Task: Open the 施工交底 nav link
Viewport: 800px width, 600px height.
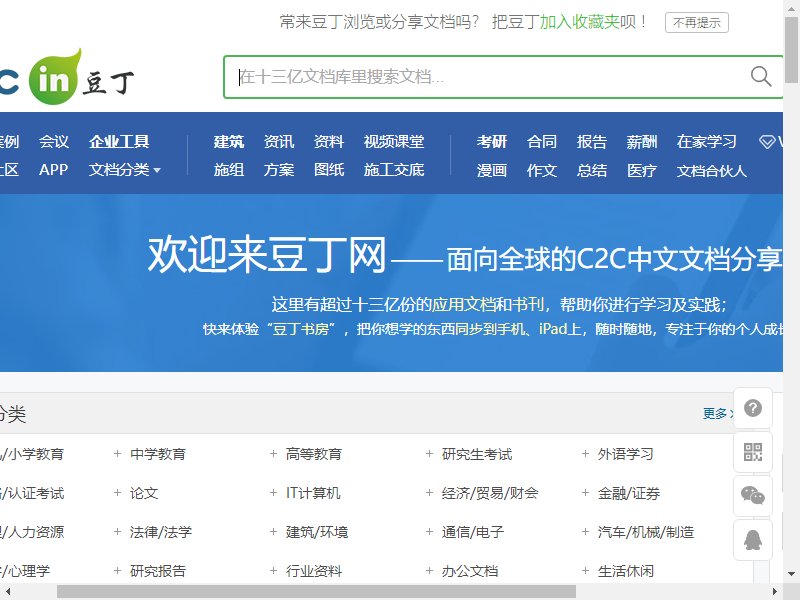Action: tap(394, 170)
